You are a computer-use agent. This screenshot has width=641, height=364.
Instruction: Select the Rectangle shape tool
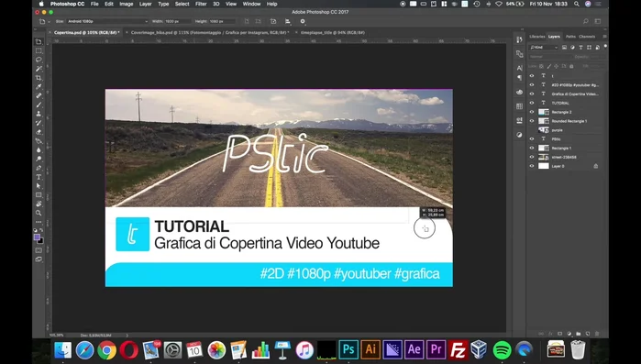tap(39, 195)
